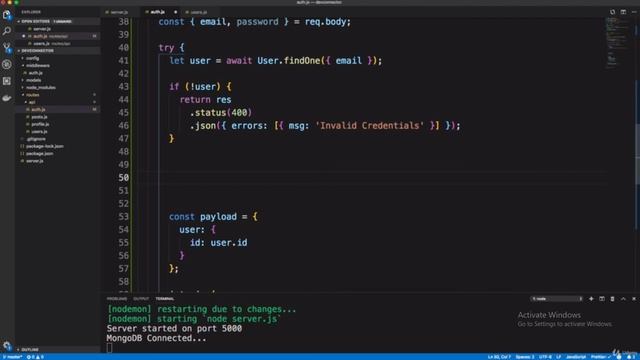Open the Docker view in activity bar
Viewport: 640px width, 360px height.
click(7, 98)
